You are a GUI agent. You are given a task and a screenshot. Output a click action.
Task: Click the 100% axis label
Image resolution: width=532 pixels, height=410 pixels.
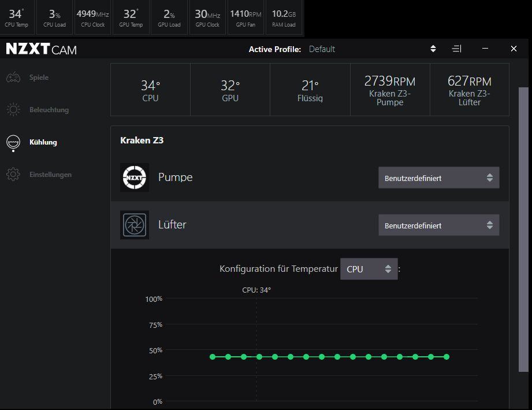click(x=154, y=299)
